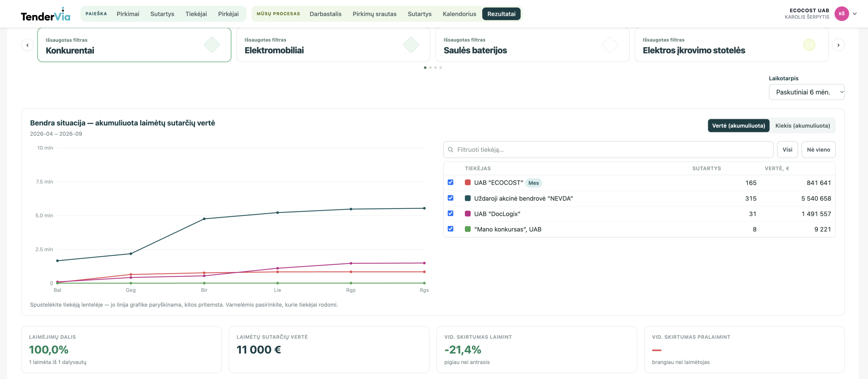The image size is (868, 379).
Task: Click the red ECOCOST color swatch
Action: [x=468, y=183]
